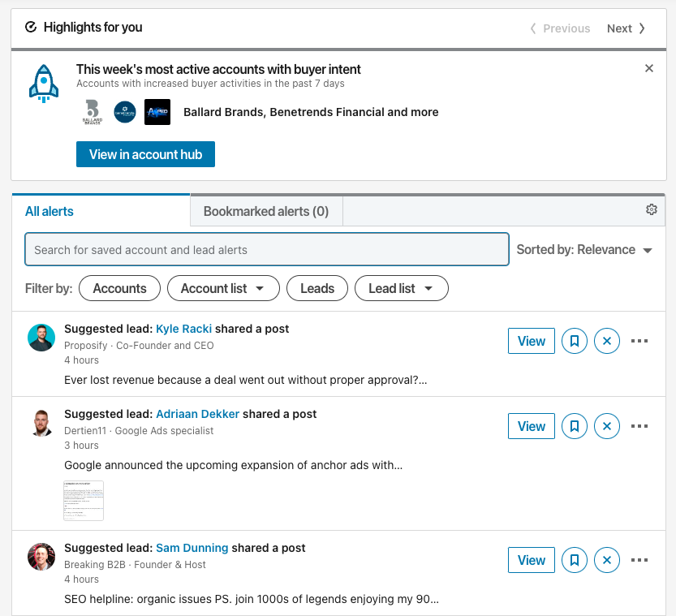676x616 pixels.
Task: Click the rocket illustration icon
Action: pyautogui.click(x=44, y=82)
